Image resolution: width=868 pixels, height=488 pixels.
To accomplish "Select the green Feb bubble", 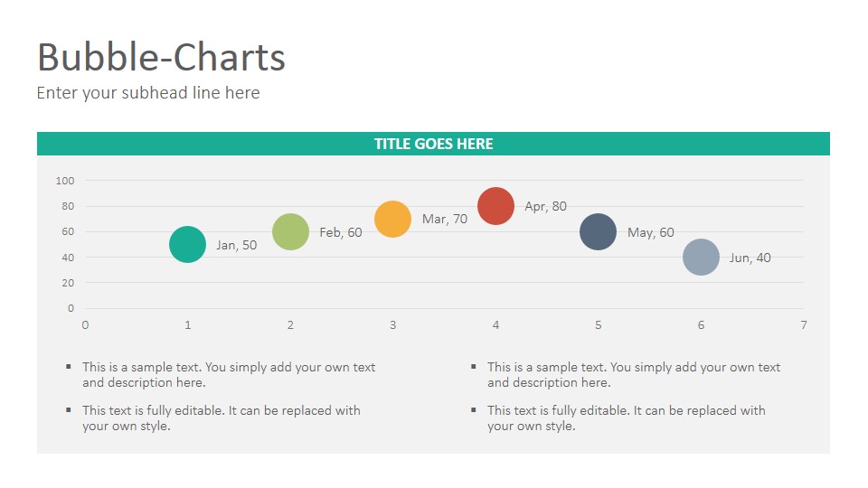I will click(290, 232).
